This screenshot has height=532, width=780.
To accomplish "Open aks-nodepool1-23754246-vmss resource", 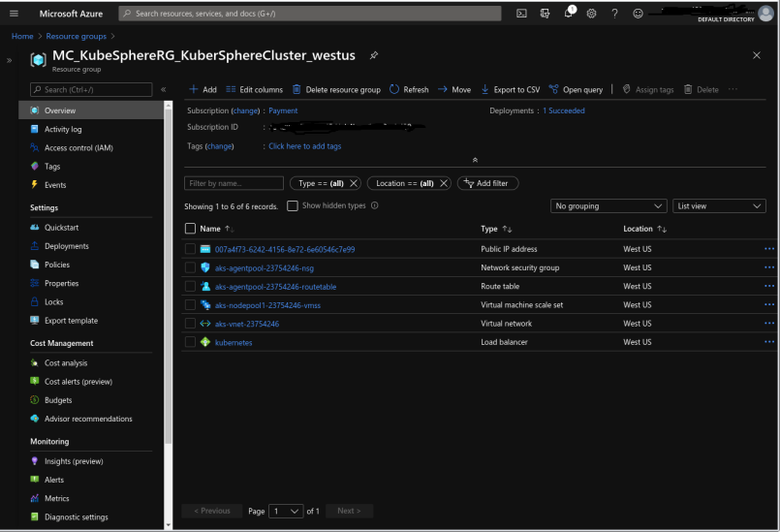I will pyautogui.click(x=267, y=305).
